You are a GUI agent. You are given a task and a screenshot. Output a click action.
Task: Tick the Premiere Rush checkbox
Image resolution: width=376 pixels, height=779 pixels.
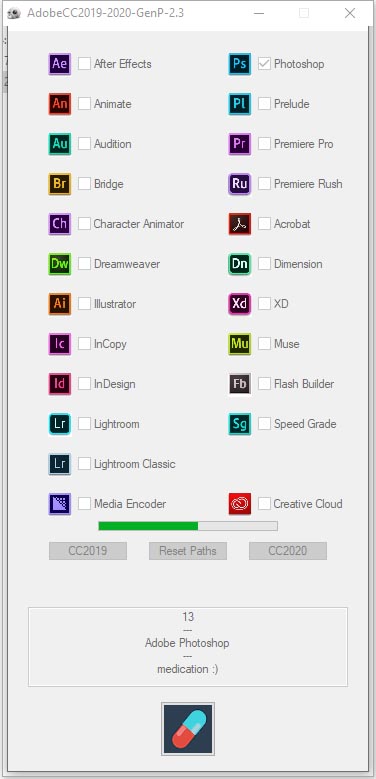pyautogui.click(x=264, y=183)
